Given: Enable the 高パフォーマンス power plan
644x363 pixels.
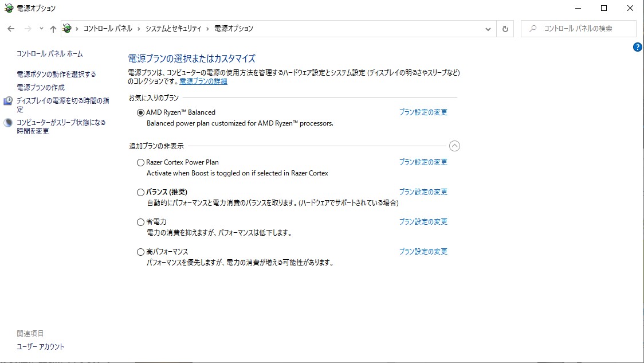Looking at the screenshot, I should (x=140, y=251).
